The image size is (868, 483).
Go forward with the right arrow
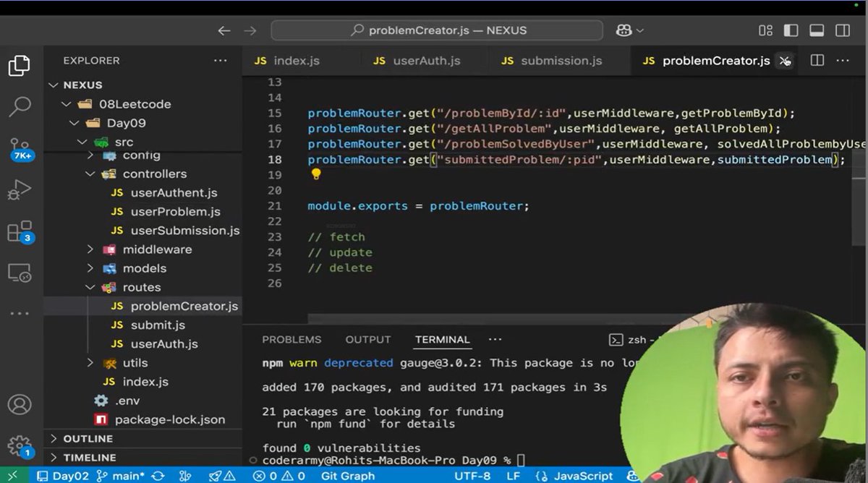(250, 30)
